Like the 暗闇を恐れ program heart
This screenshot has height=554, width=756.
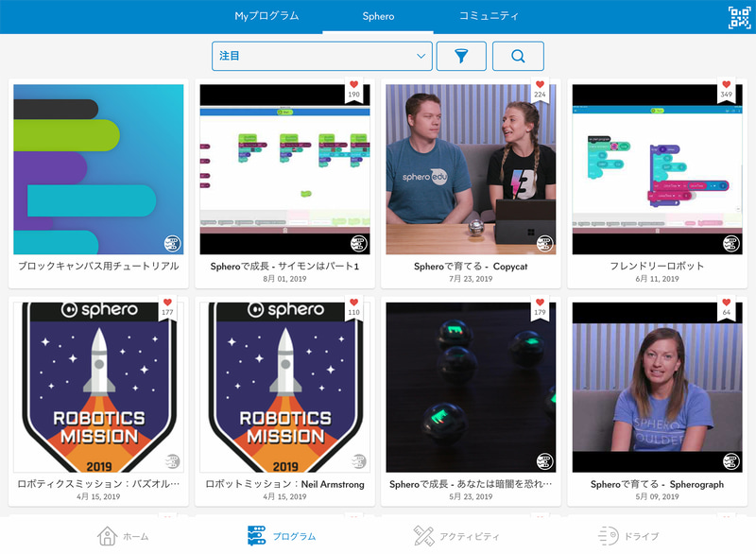click(540, 303)
